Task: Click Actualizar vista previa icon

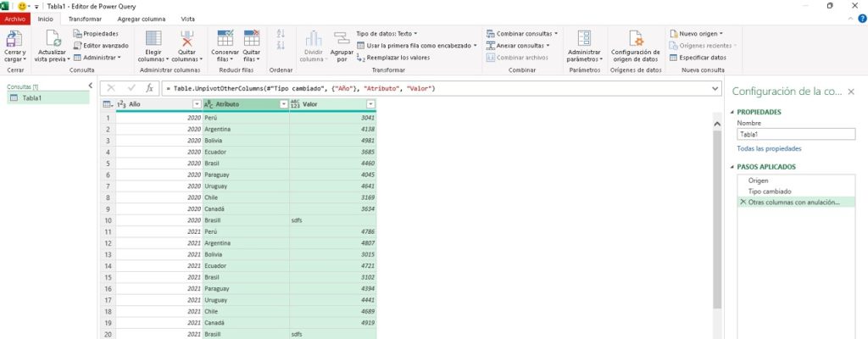Action: point(53,38)
